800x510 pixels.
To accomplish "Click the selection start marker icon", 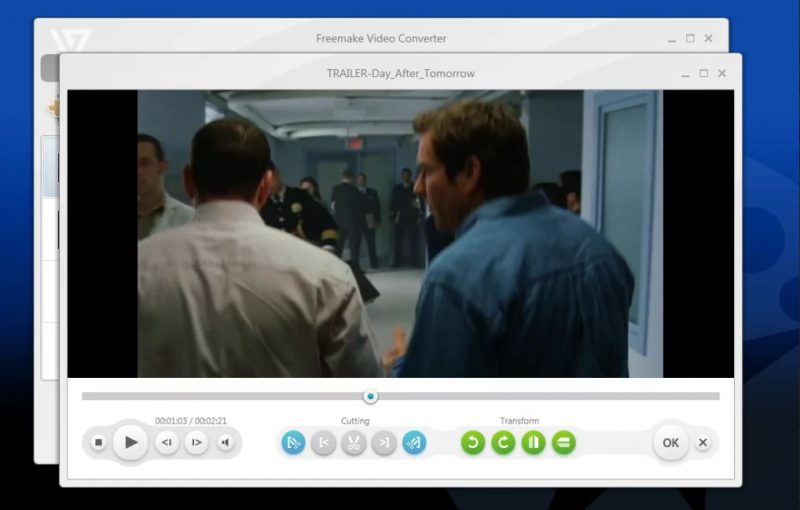I will pyautogui.click(x=293, y=442).
